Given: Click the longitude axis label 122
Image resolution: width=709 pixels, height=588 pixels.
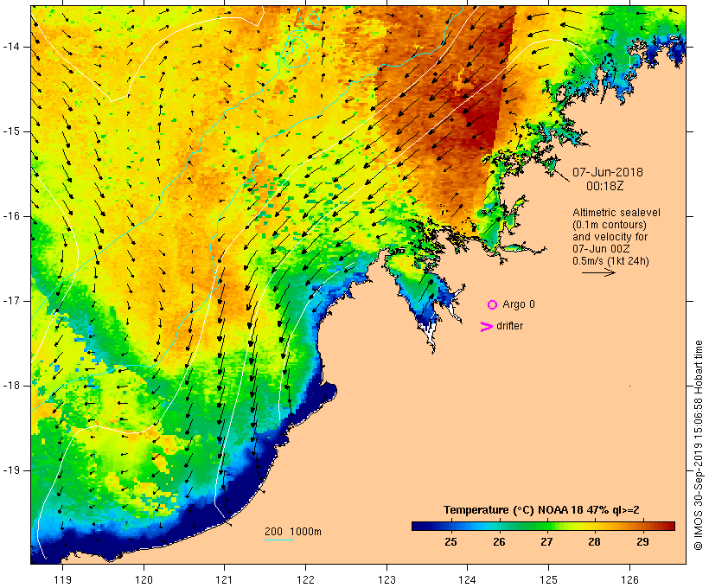Looking at the screenshot, I should tap(306, 579).
